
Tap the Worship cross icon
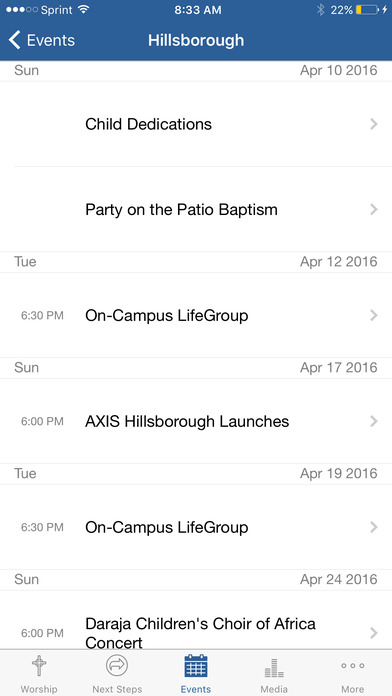click(x=39, y=666)
